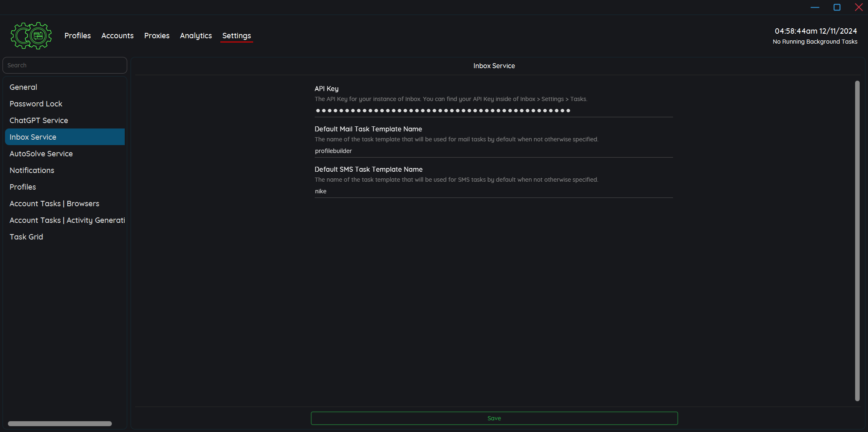Select Profiles in the settings sidebar
Screen dimensions: 868x432
23,187
